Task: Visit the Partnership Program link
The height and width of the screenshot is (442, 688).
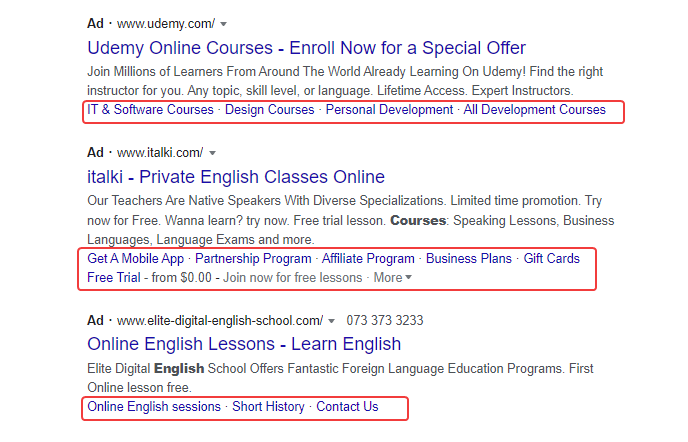Action: click(253, 259)
